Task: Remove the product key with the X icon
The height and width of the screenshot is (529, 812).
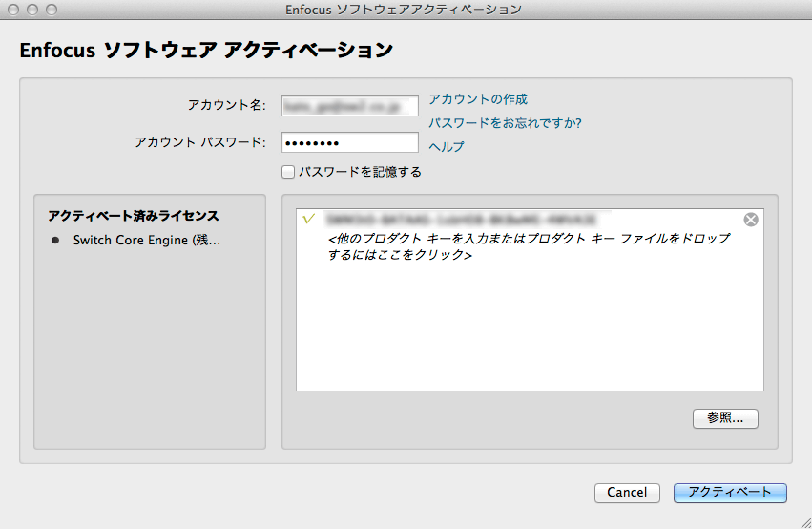Action: tap(750, 220)
